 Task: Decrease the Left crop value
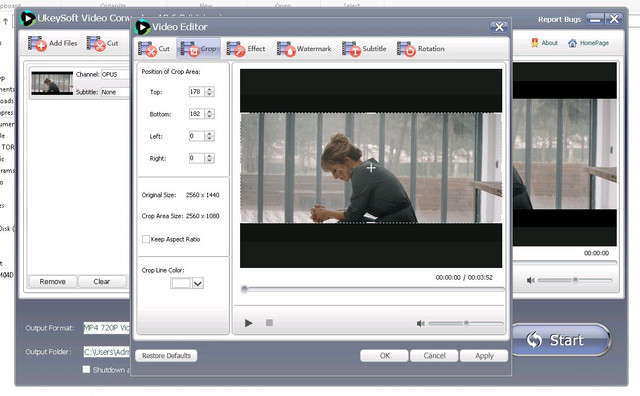209,138
